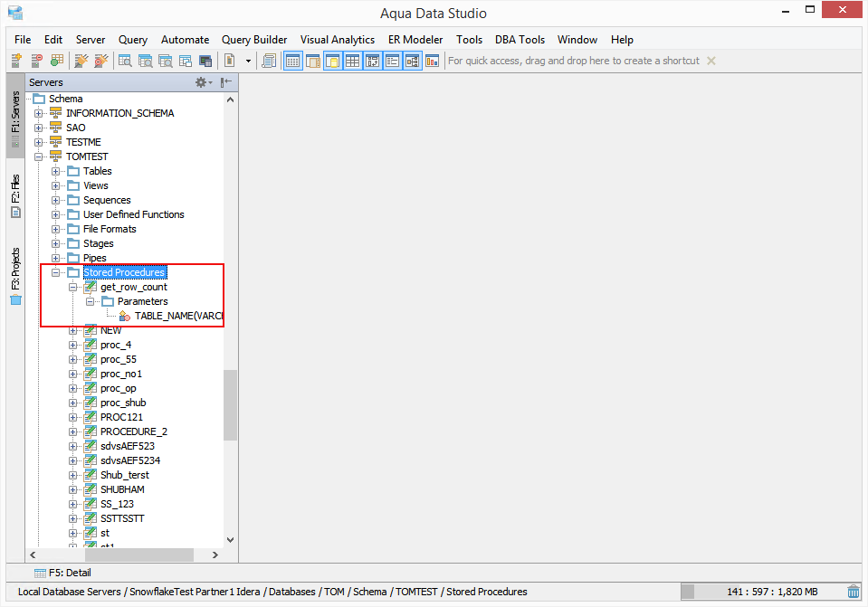Select the Pipes folder
This screenshot has height=607, width=868.
(95, 258)
